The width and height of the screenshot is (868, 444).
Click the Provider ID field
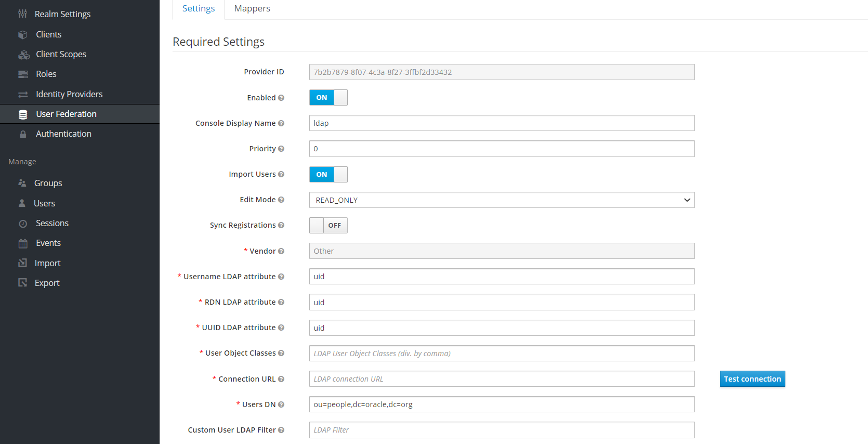pos(502,72)
